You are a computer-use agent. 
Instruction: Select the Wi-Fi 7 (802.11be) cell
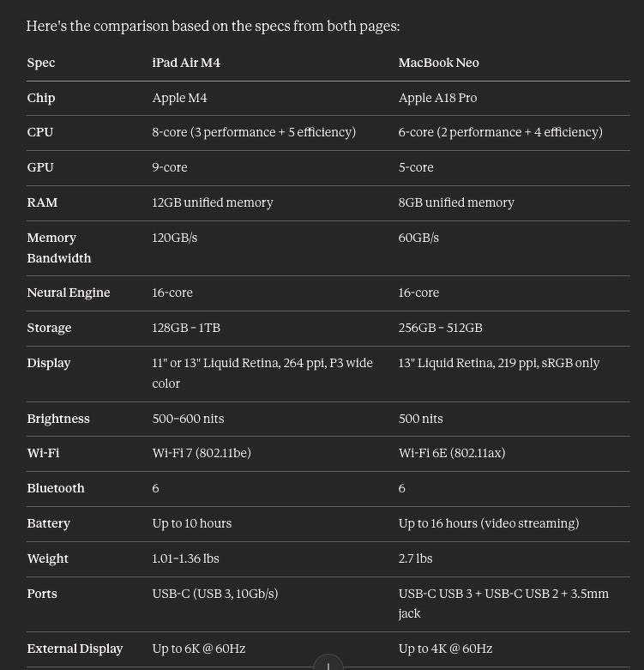[x=202, y=453]
